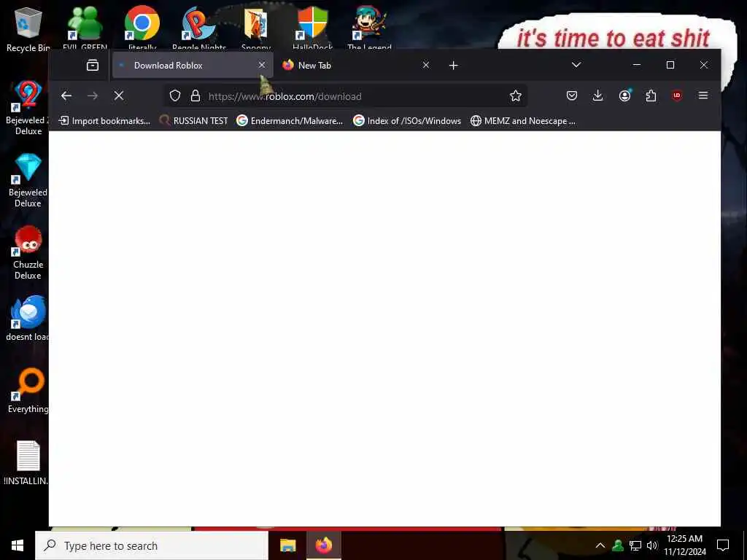Go forward with the forward arrow

point(93,96)
